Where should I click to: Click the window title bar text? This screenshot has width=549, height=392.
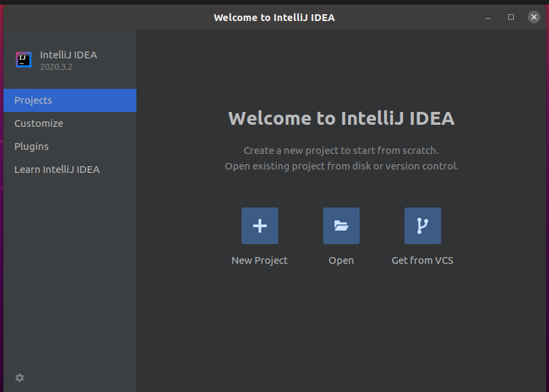(x=274, y=18)
